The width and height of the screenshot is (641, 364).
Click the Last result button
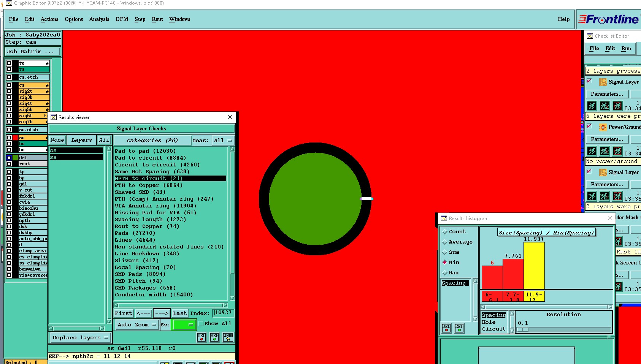[x=180, y=313]
